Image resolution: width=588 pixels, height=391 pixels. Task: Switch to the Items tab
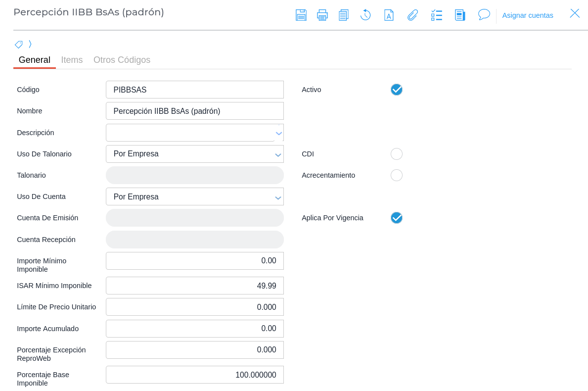72,60
